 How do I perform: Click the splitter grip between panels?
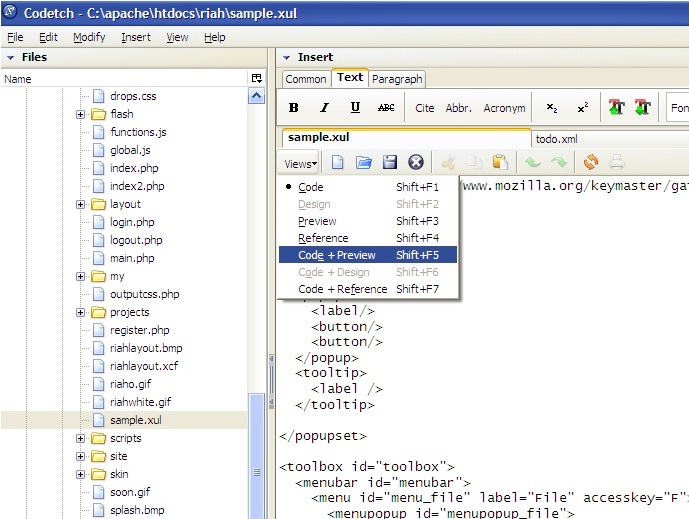271,381
